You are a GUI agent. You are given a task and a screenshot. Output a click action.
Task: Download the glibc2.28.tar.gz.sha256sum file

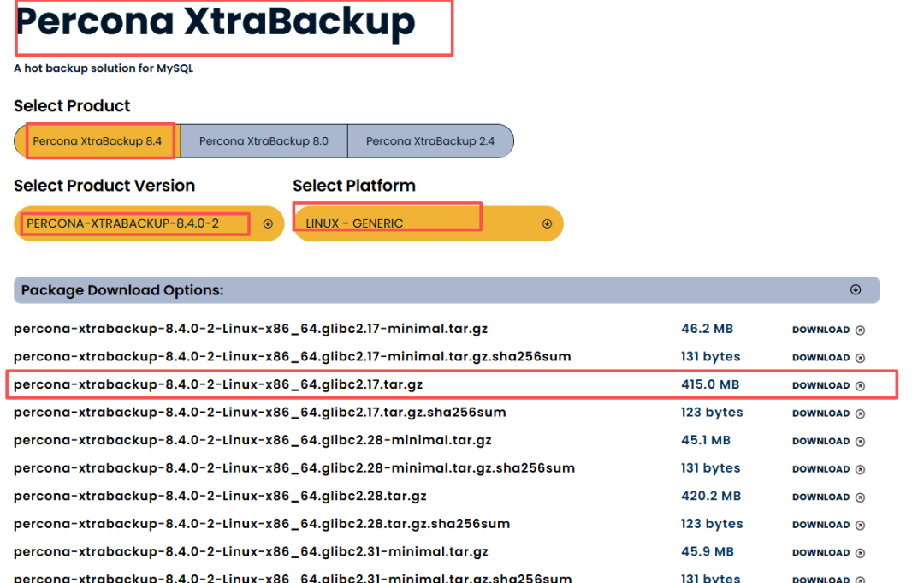[828, 525]
